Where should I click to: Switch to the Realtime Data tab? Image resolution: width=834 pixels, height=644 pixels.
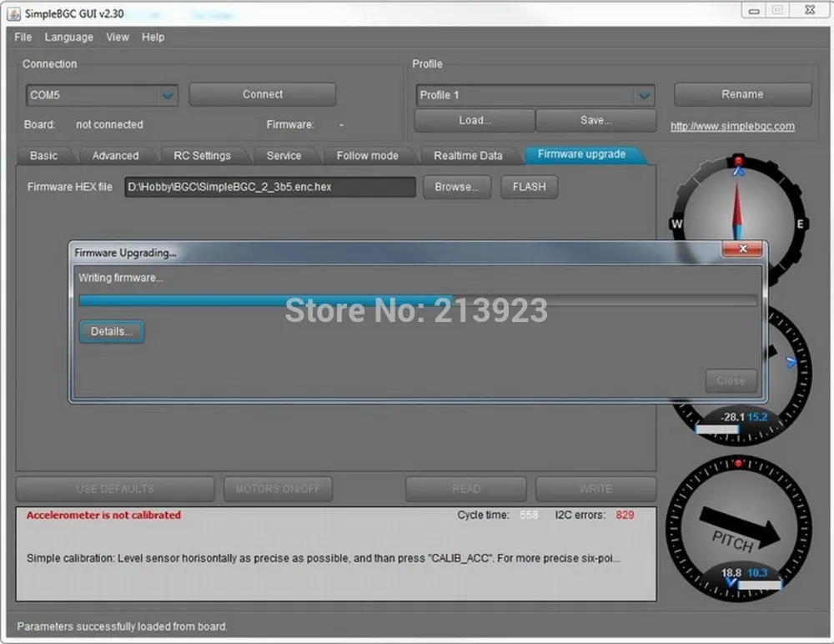[x=468, y=156]
